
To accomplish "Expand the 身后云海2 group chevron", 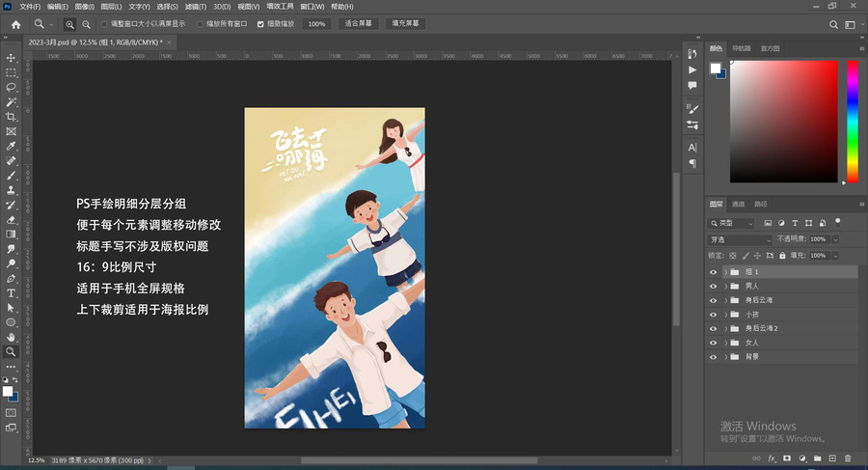I will coord(725,329).
